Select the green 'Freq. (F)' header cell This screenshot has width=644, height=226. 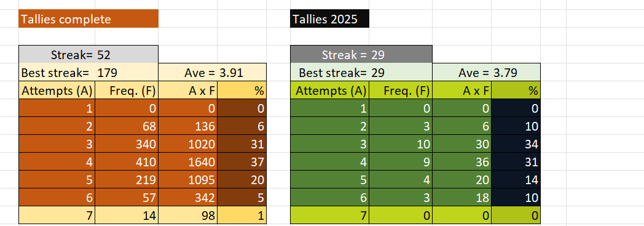[x=401, y=90]
